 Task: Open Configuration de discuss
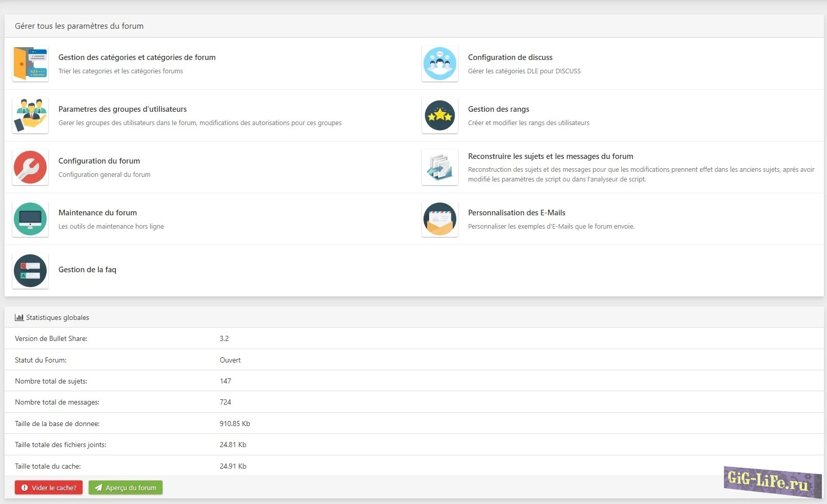[x=510, y=57]
